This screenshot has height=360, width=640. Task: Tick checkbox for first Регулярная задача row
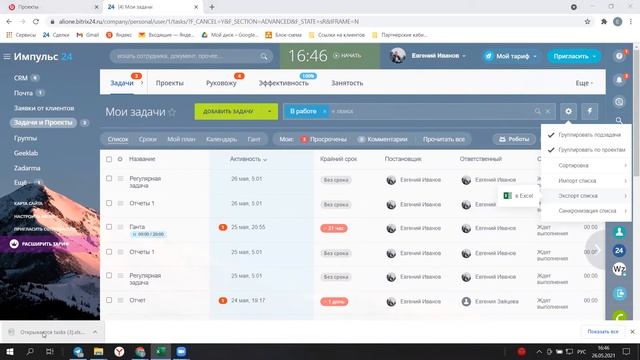tap(109, 178)
